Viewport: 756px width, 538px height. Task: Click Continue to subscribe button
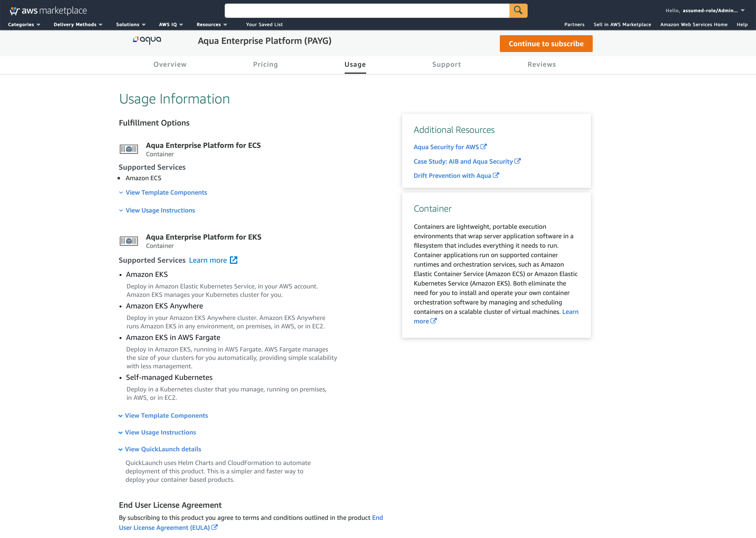(546, 44)
